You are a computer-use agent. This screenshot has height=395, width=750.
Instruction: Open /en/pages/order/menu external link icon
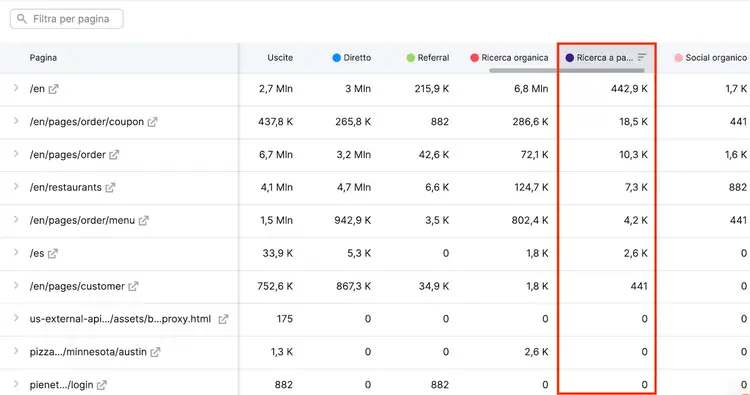click(143, 220)
